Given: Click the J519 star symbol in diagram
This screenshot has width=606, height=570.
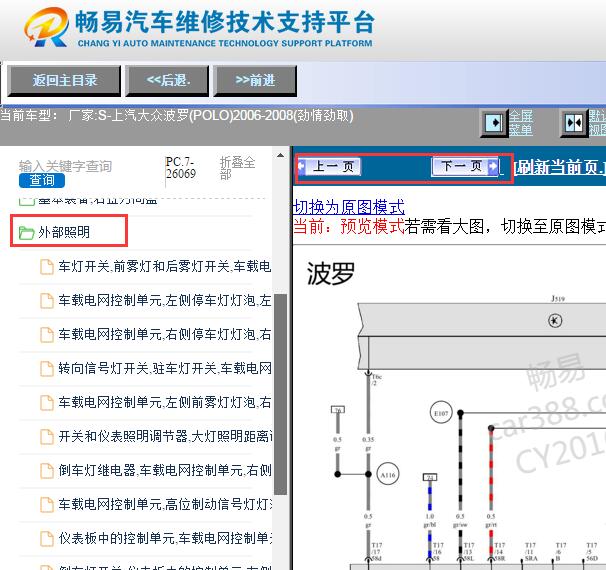Looking at the screenshot, I should point(555,320).
